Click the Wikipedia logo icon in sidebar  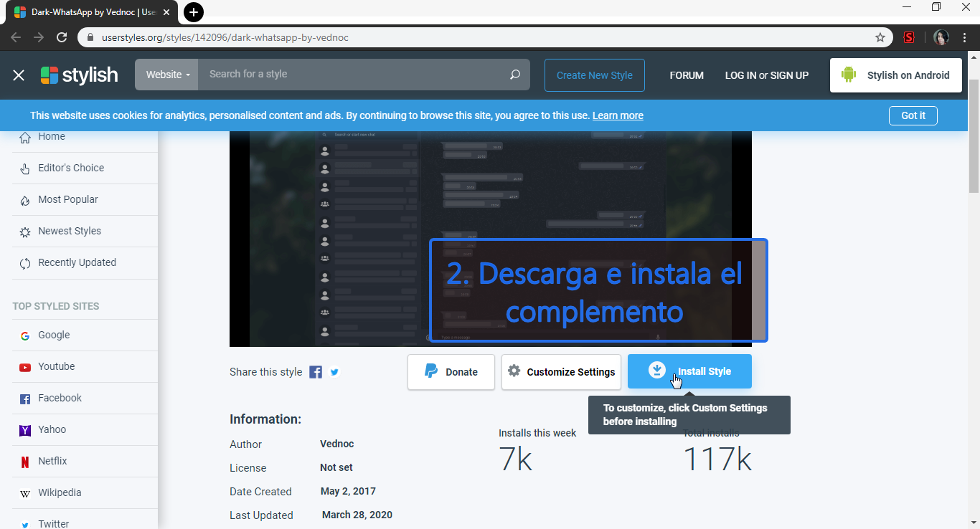[25, 493]
